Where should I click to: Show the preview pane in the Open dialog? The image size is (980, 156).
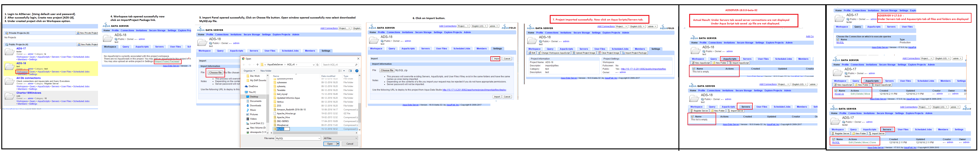click(350, 71)
